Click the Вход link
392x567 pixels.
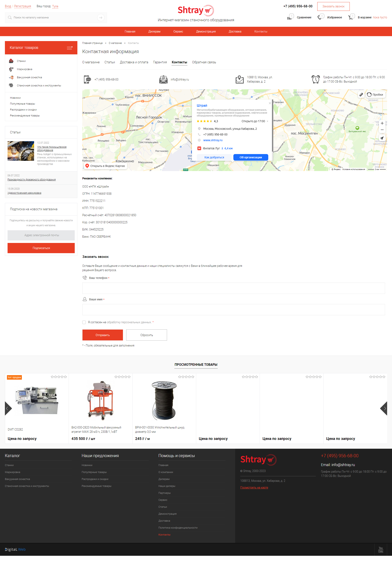8,6
